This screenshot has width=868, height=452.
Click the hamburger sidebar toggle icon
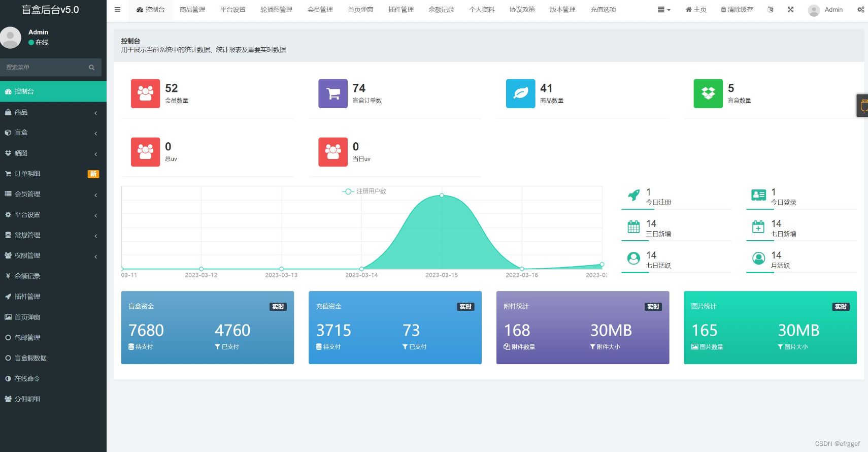click(x=117, y=10)
